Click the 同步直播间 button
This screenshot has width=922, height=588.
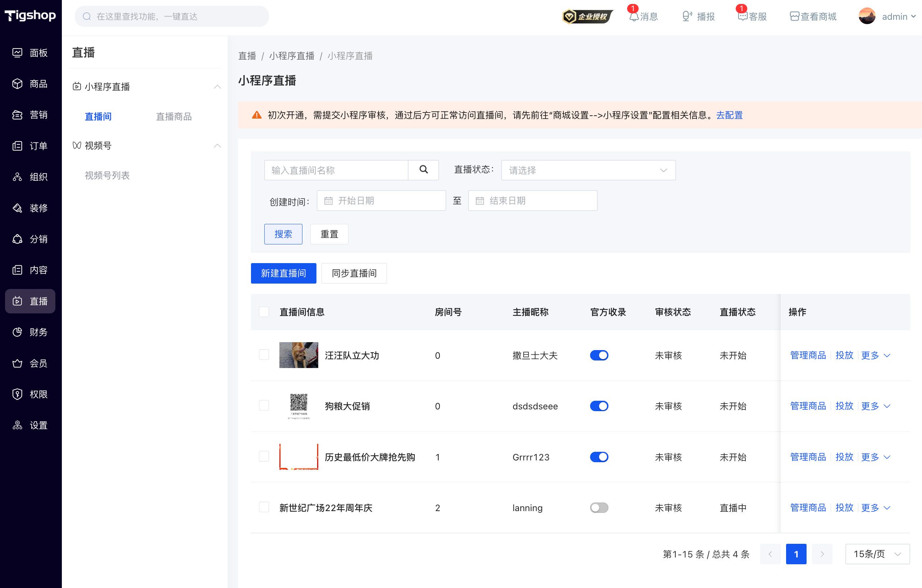[x=354, y=273]
